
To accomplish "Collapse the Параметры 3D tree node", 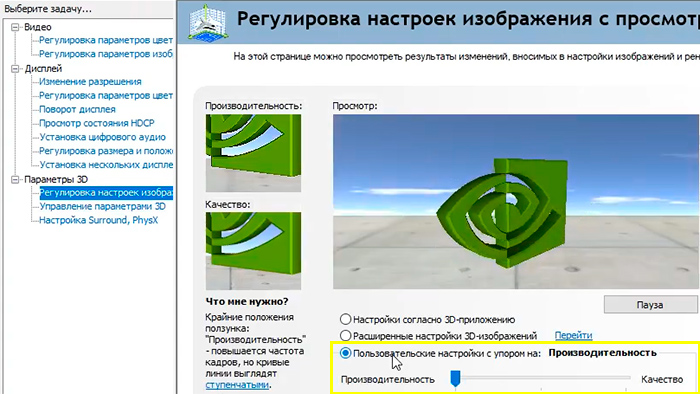I will (x=15, y=179).
